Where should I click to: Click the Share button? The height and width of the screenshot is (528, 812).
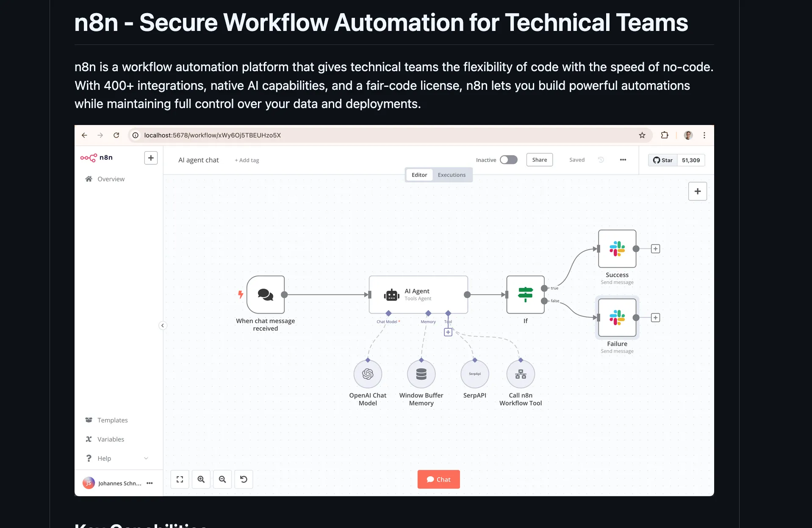click(x=540, y=160)
